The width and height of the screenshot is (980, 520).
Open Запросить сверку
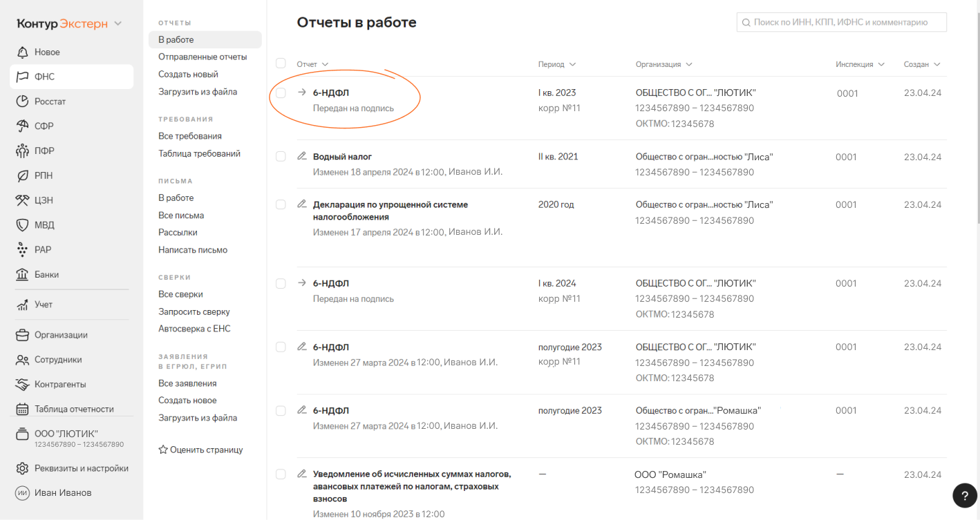[x=194, y=311]
